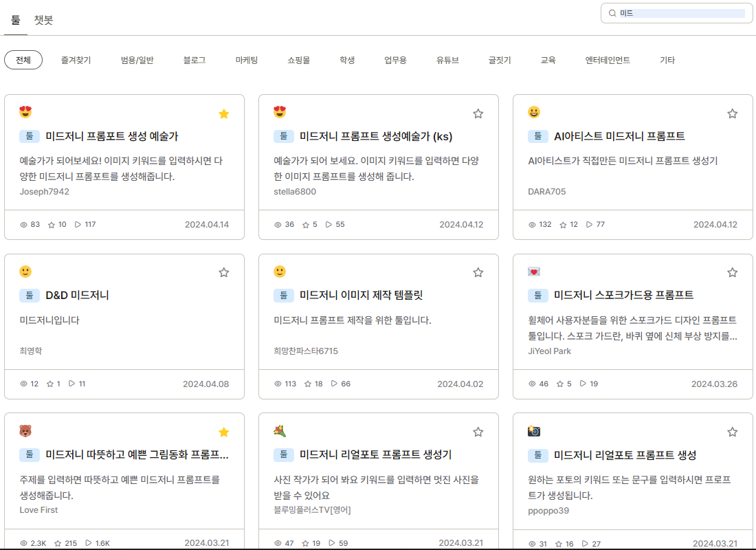The width and height of the screenshot is (756, 550).
Task: Click love letter emoji on JiYeol Park card
Action: [x=534, y=272]
